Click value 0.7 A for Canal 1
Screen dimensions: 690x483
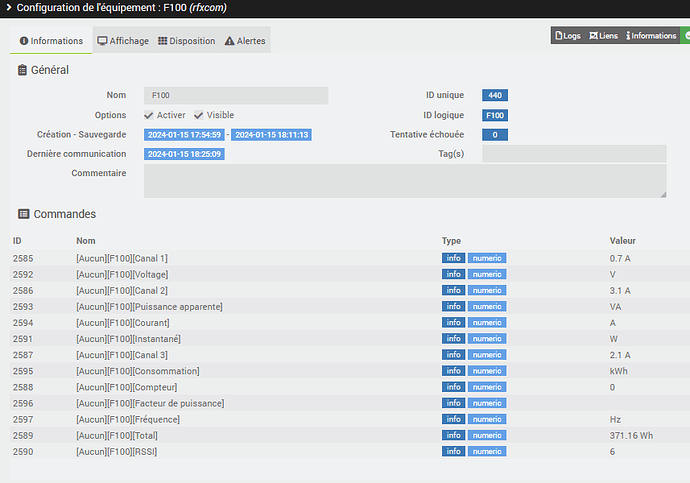pos(620,258)
